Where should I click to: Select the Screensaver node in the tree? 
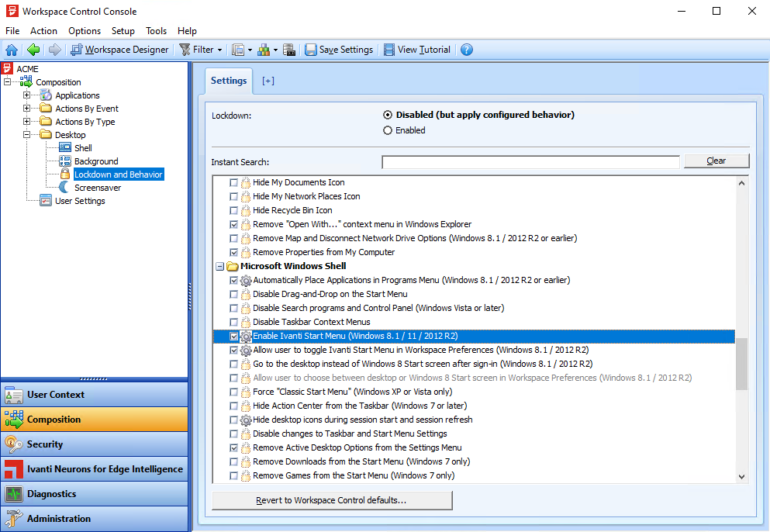[97, 188]
